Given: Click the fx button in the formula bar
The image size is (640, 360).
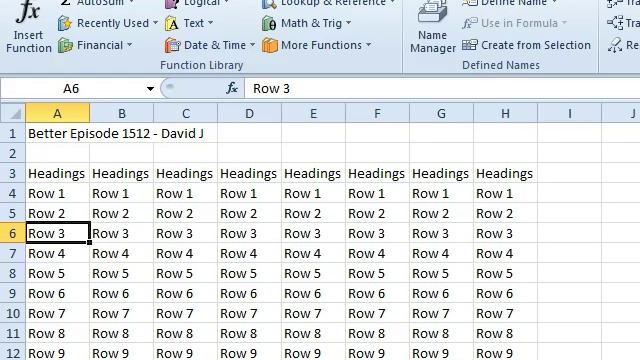Looking at the screenshot, I should point(232,88).
